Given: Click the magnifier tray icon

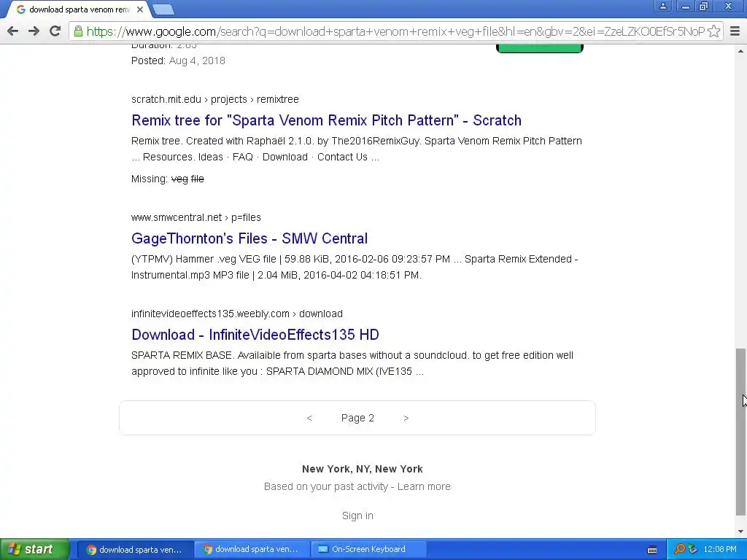Looking at the screenshot, I should [x=679, y=549].
